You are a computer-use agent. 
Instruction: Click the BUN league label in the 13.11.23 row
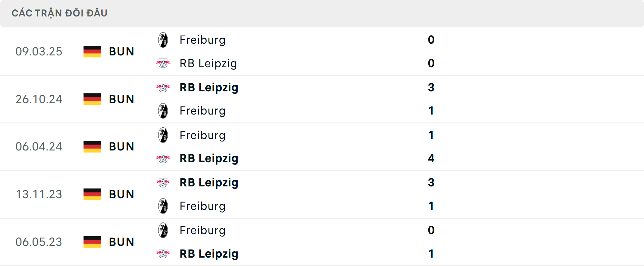pyautogui.click(x=121, y=194)
